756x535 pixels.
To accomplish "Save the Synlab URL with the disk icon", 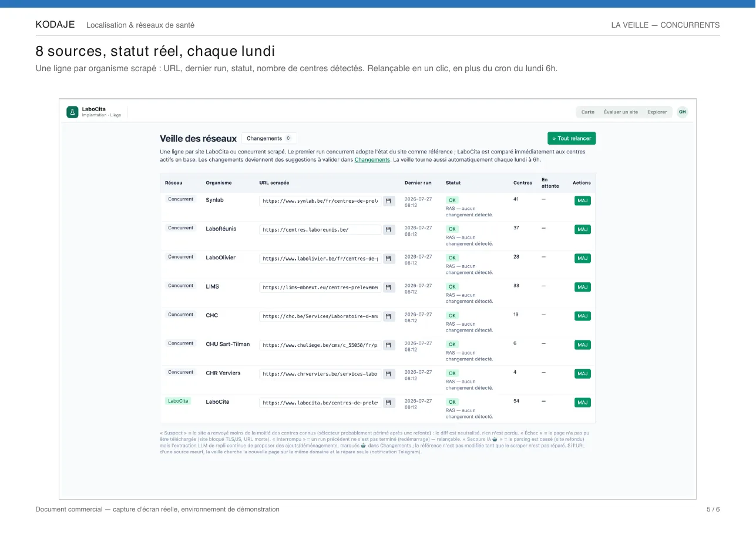I will point(389,201).
